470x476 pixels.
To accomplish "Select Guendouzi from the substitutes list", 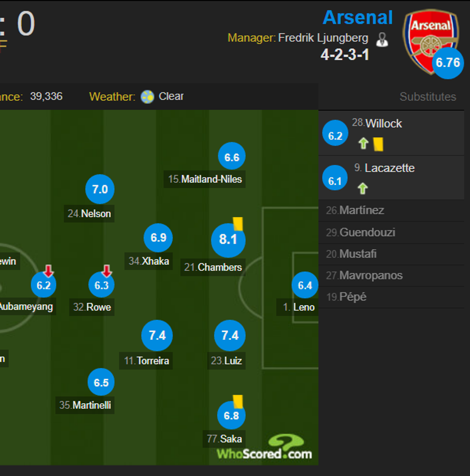I will click(x=367, y=232).
